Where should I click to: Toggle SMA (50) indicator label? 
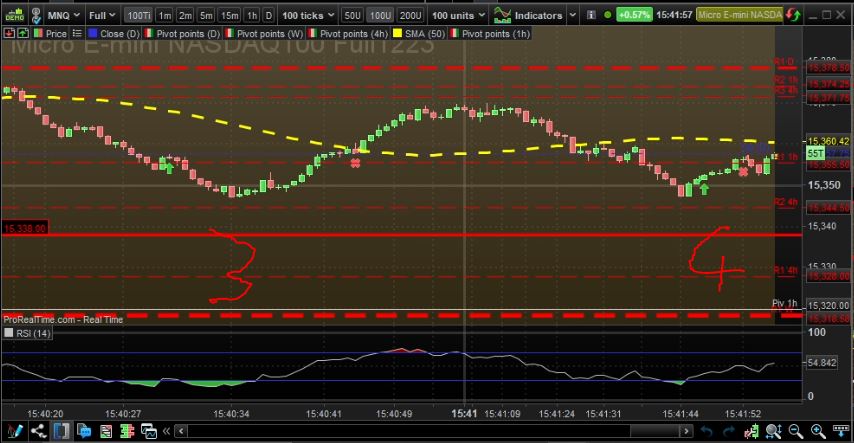pos(419,33)
